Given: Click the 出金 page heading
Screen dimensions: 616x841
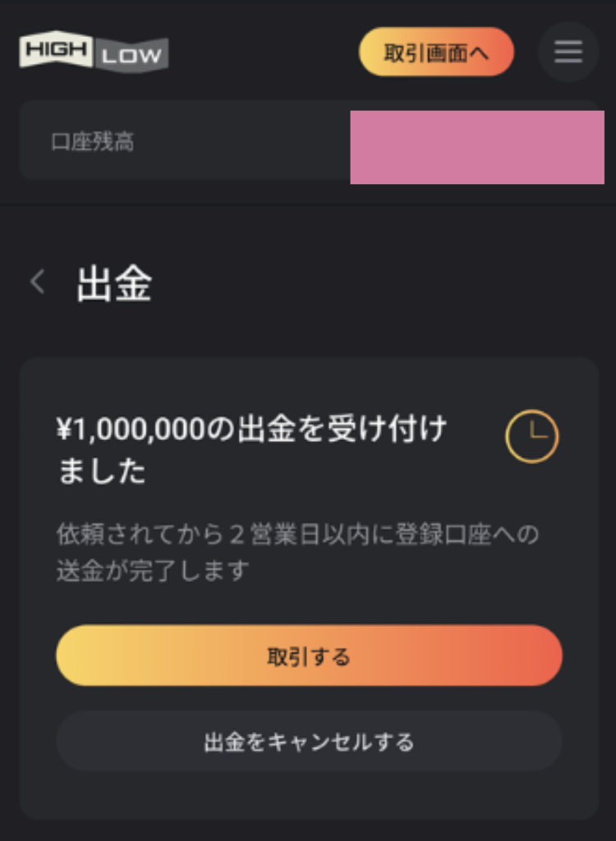Looking at the screenshot, I should pyautogui.click(x=114, y=284).
